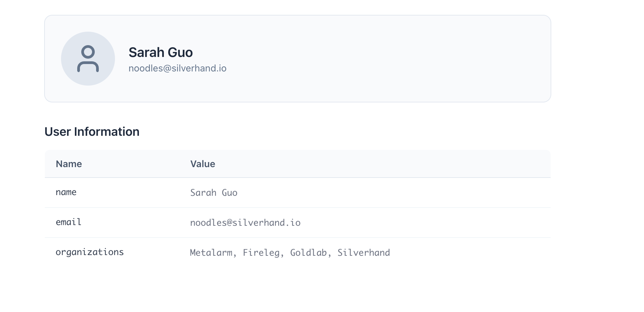Click Silverhand in the organizations list

[x=364, y=253]
